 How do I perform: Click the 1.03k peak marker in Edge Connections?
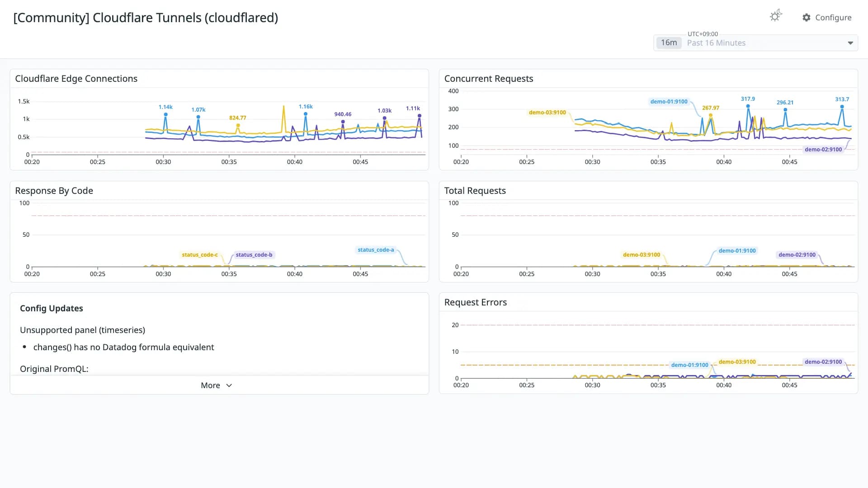tap(384, 118)
